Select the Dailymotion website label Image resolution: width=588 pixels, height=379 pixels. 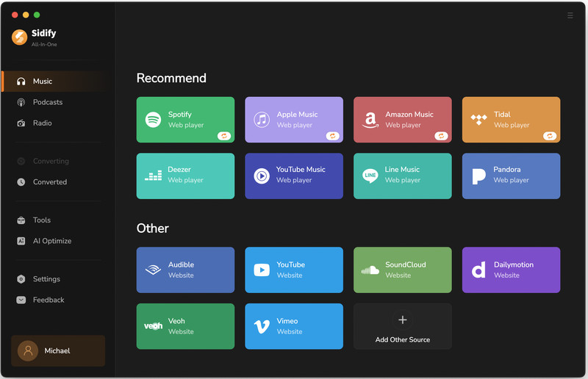click(x=506, y=275)
